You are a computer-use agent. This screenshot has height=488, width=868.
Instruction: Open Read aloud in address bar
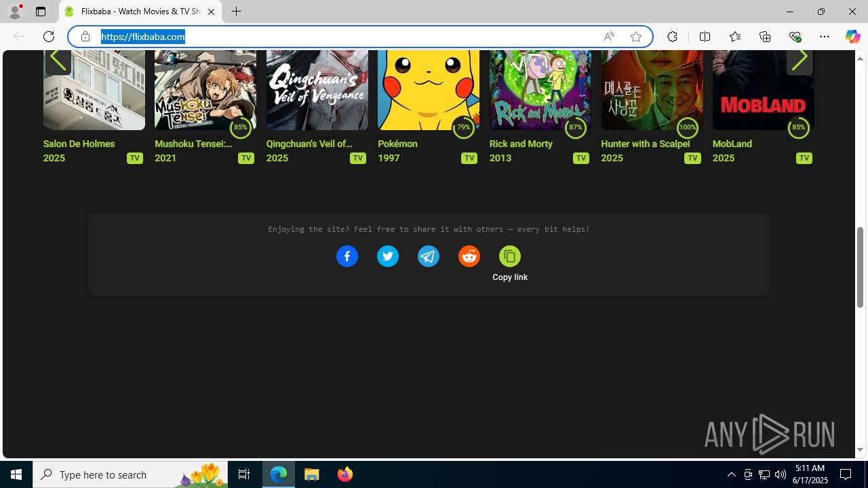pyautogui.click(x=609, y=37)
